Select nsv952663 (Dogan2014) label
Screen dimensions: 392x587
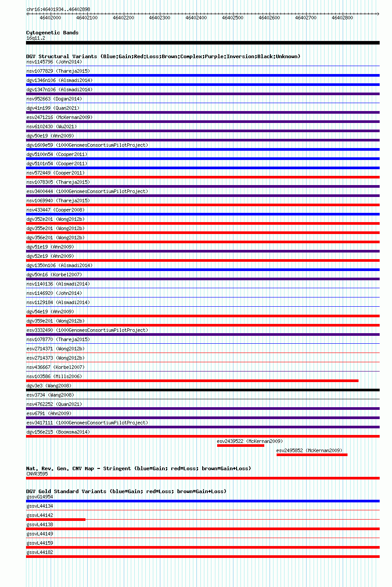54,99
